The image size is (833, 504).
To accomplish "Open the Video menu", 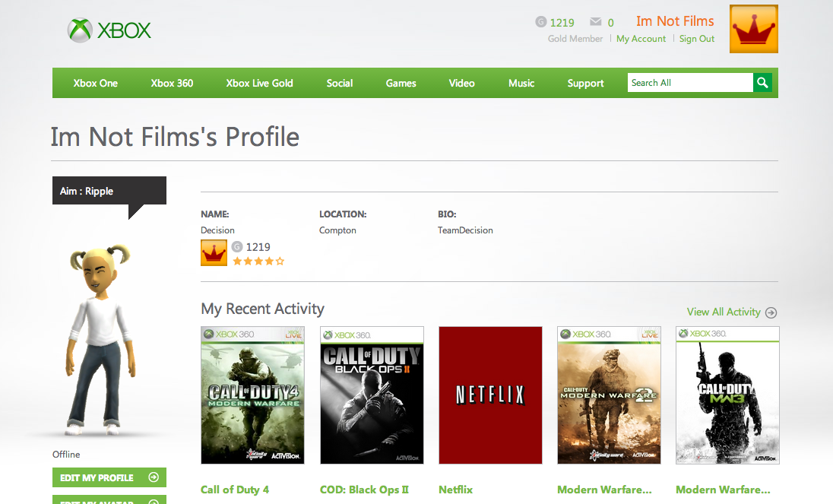I will (461, 83).
